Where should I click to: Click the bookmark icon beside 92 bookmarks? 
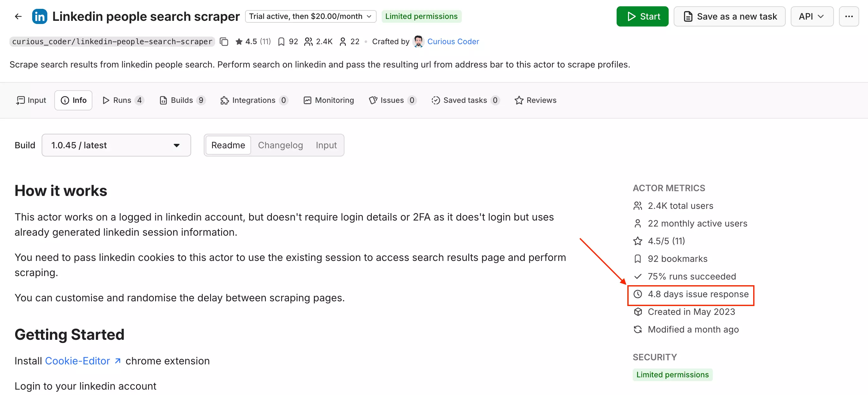click(637, 259)
